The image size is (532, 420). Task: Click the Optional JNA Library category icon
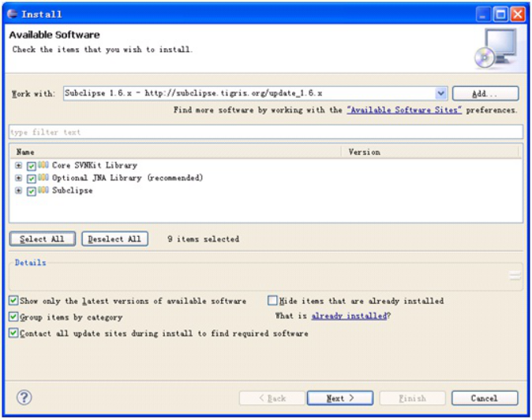[x=43, y=178]
